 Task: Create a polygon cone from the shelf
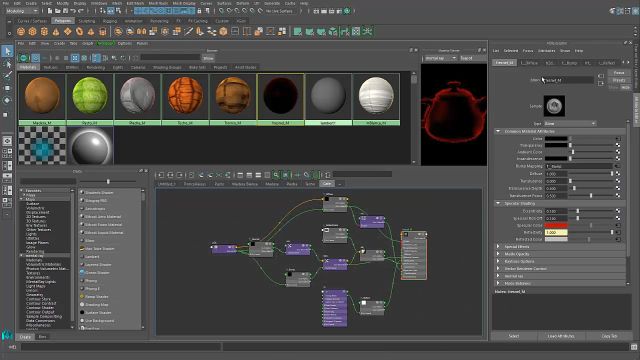(x=56, y=31)
